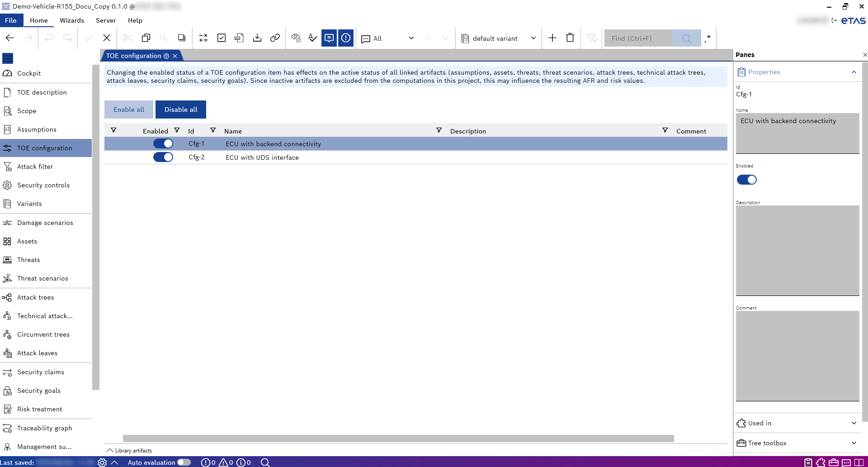
Task: Turn on Auto evaluation toggle
Action: coord(184,462)
